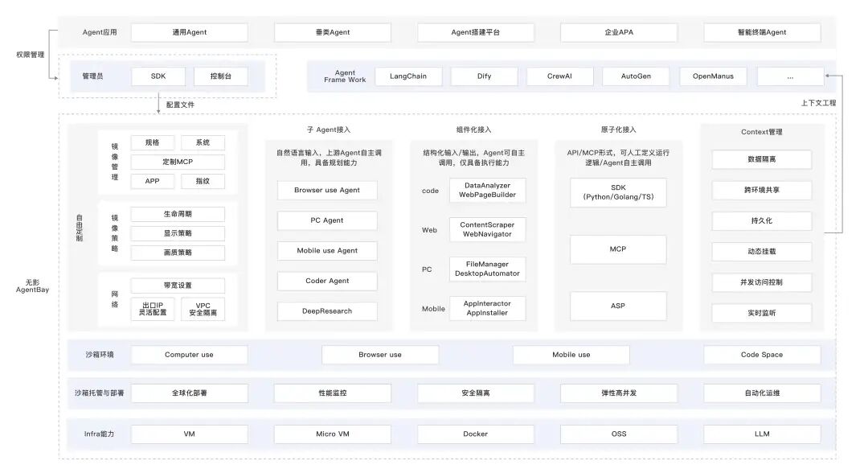Screen dimensions: 868x473
Task: Click the DeepResearch block
Action: click(x=327, y=311)
